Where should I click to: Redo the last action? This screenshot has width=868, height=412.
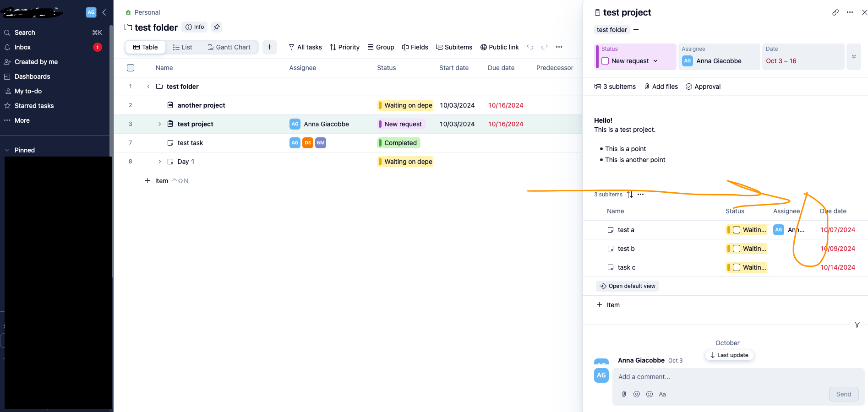click(x=545, y=47)
